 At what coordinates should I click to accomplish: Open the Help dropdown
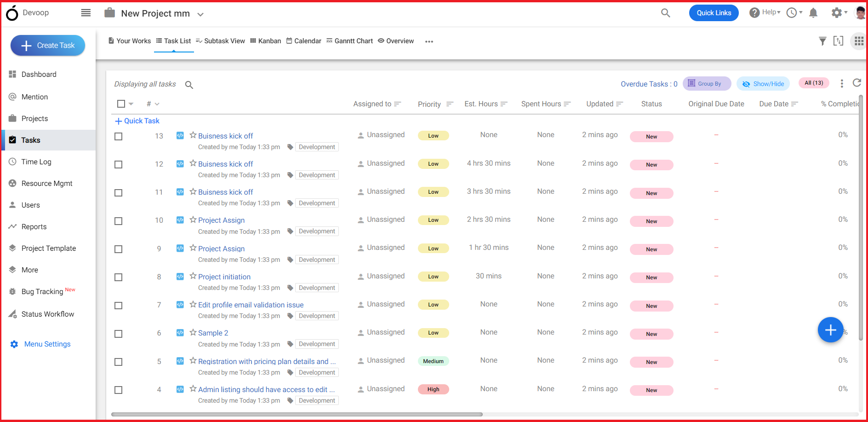pyautogui.click(x=765, y=12)
